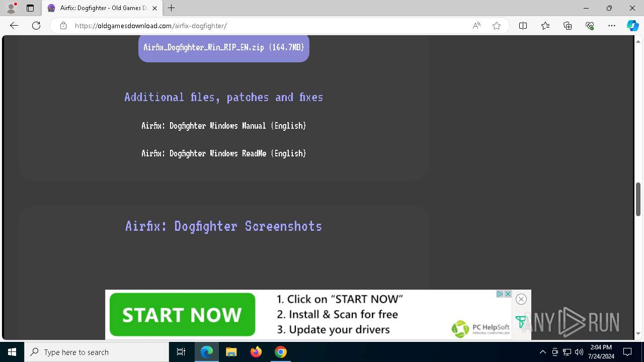Open split screen view
Screen dimensions: 644x362
523,26
